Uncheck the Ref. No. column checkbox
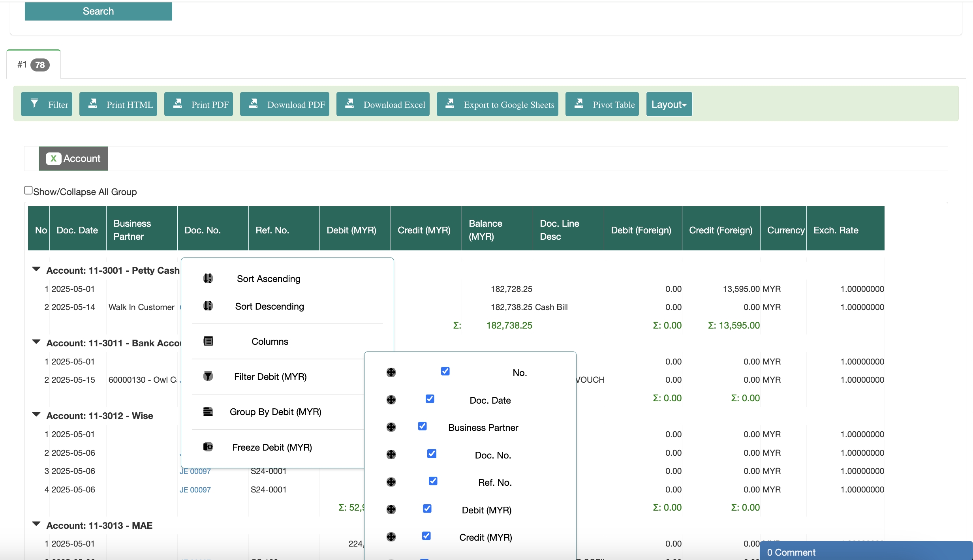Image resolution: width=973 pixels, height=560 pixels. [x=433, y=481]
